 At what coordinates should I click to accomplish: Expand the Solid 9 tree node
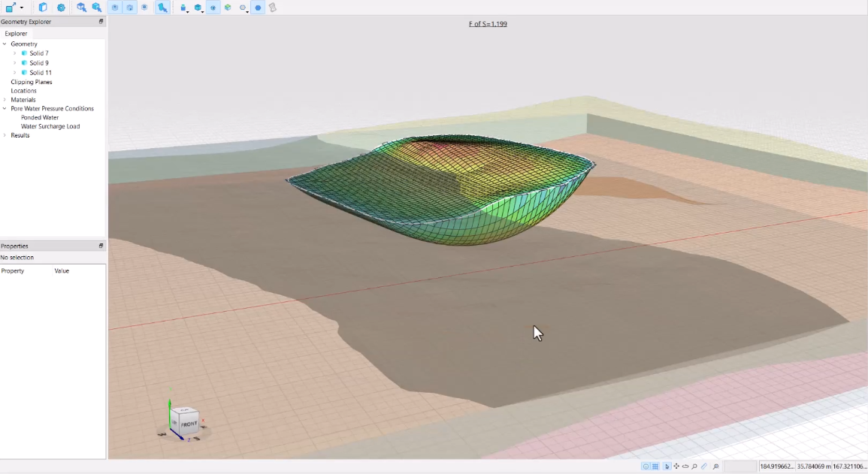(14, 63)
